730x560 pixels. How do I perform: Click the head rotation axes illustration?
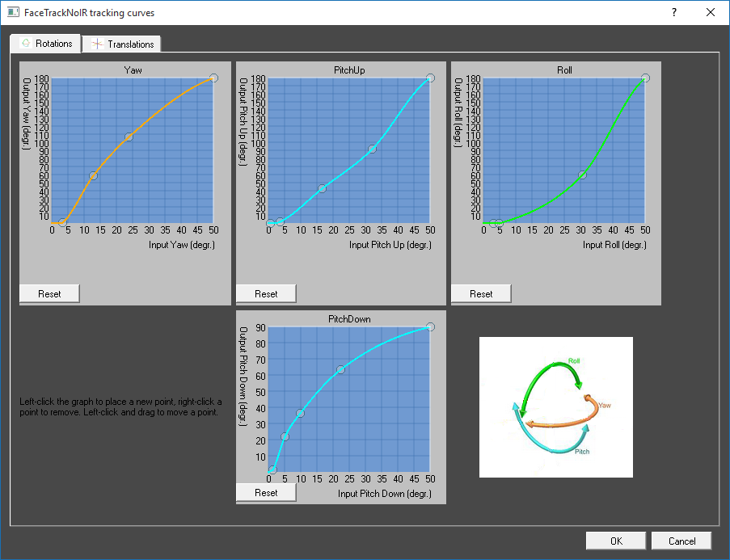[x=556, y=407]
